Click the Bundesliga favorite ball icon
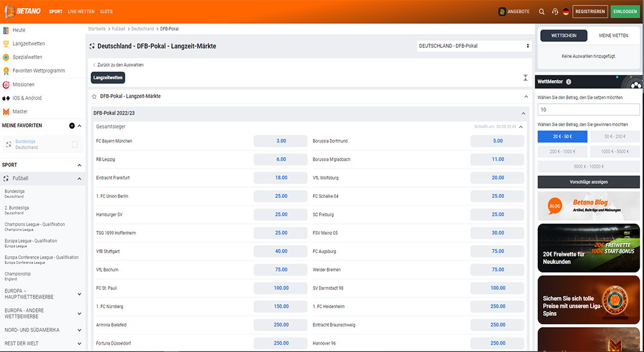The image size is (644, 352). pos(9,144)
